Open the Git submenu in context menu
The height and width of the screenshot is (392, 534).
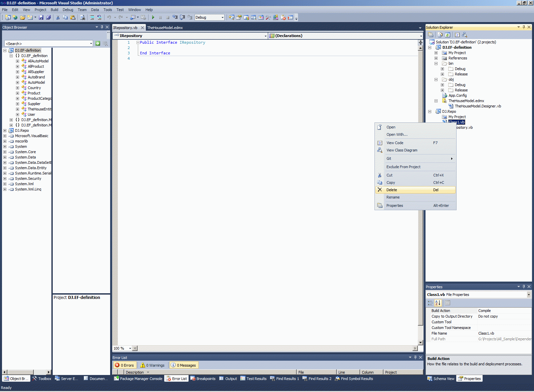(x=416, y=158)
